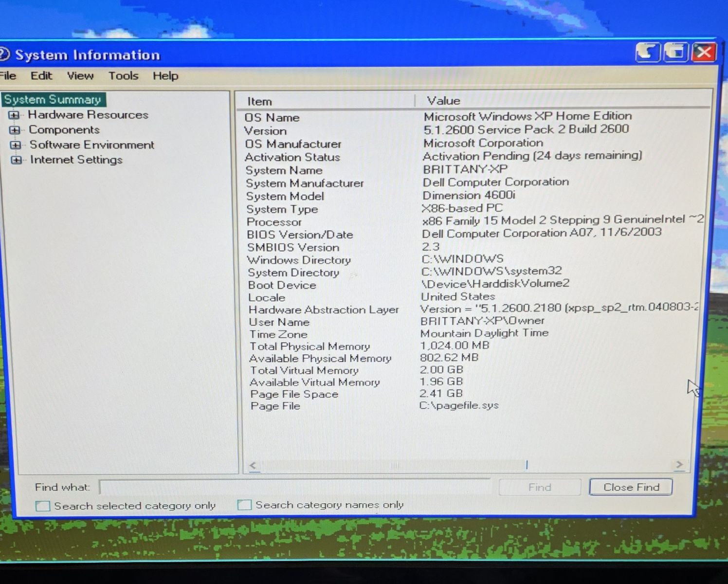This screenshot has width=728, height=584.
Task: Expand the Internet Settings tree node
Action: pos(16,160)
